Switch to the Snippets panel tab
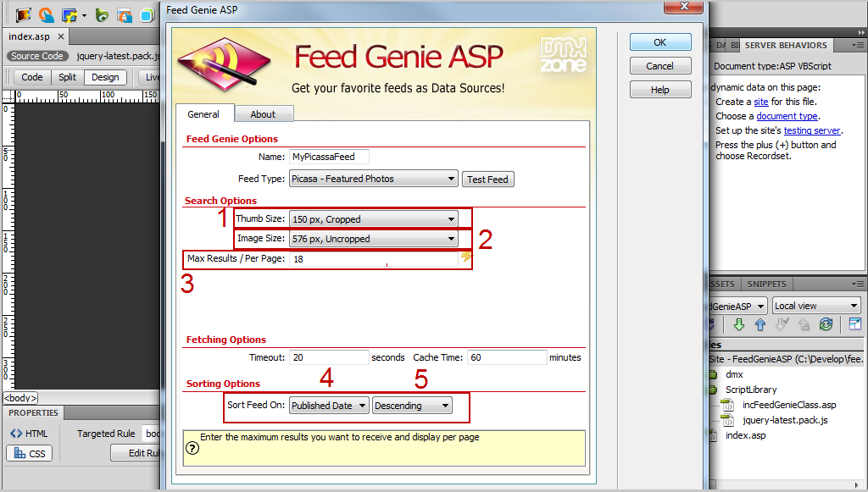Image resolution: width=868 pixels, height=492 pixels. click(766, 284)
